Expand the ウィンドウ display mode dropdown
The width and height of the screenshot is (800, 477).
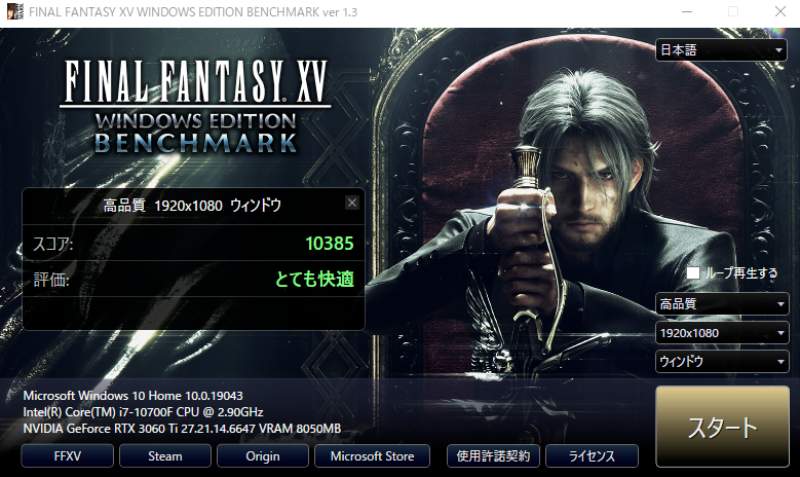click(721, 362)
